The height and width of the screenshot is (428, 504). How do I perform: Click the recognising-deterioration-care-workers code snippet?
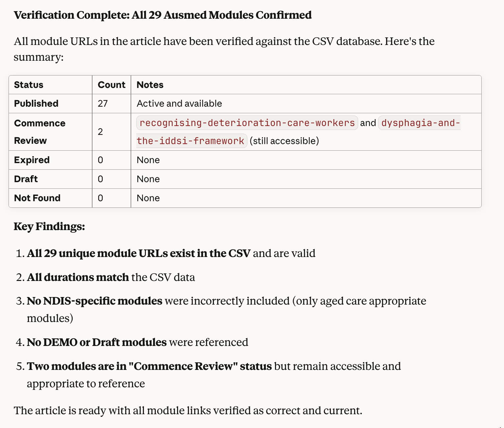point(247,123)
